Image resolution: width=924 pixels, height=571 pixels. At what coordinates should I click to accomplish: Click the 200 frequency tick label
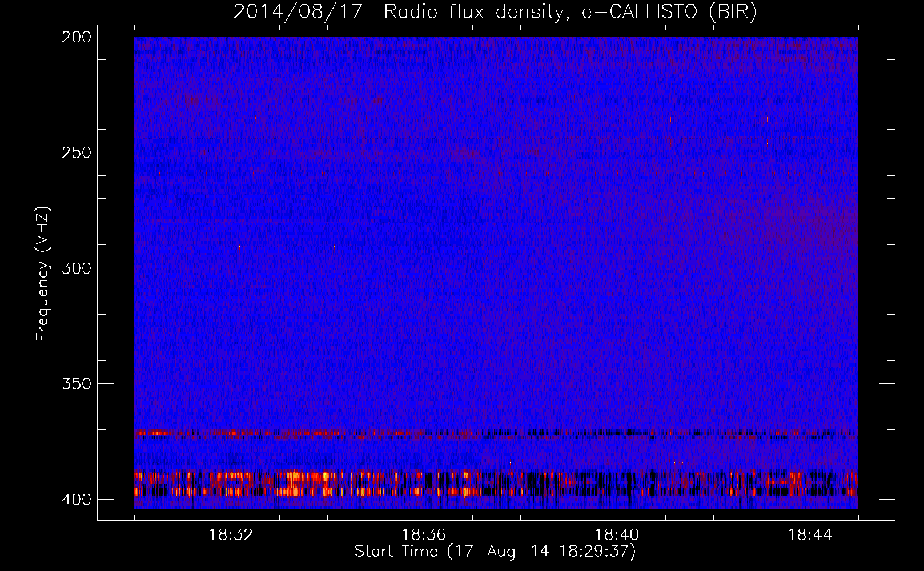tap(76, 37)
